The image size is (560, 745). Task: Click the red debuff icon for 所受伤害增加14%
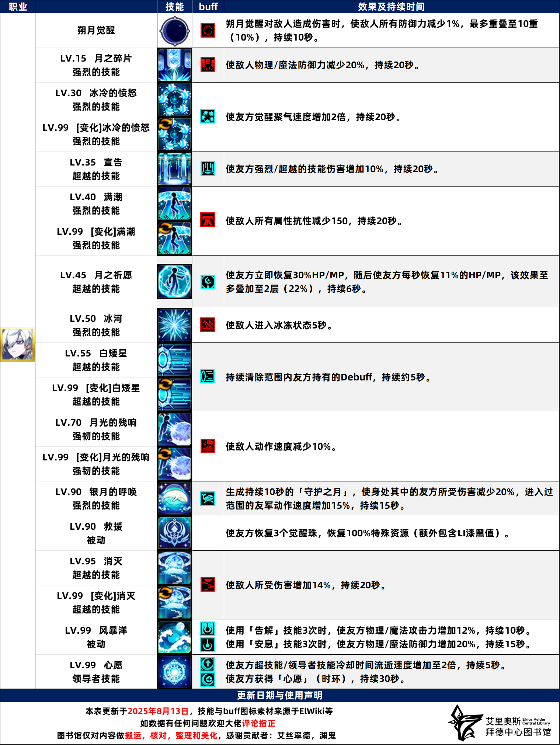point(208,585)
